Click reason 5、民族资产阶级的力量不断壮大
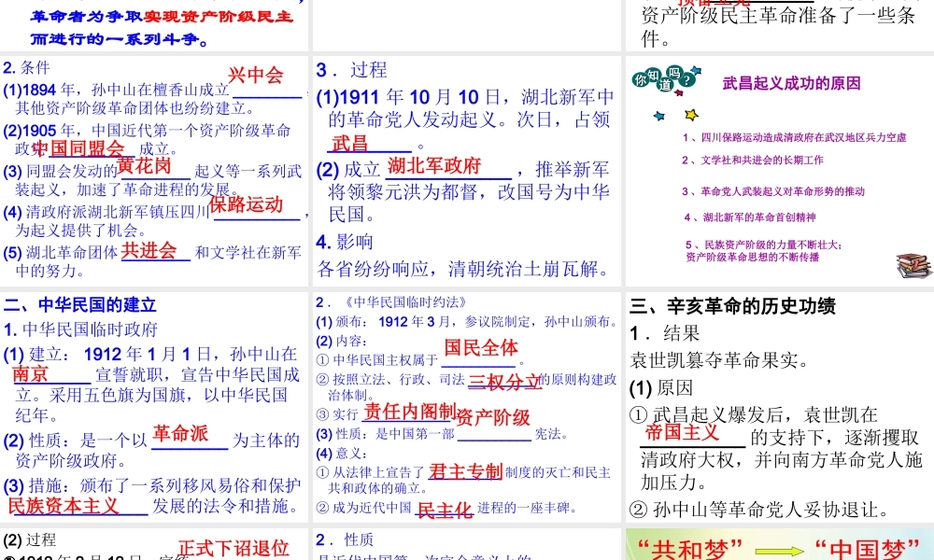Image resolution: width=934 pixels, height=560 pixels. click(x=764, y=245)
